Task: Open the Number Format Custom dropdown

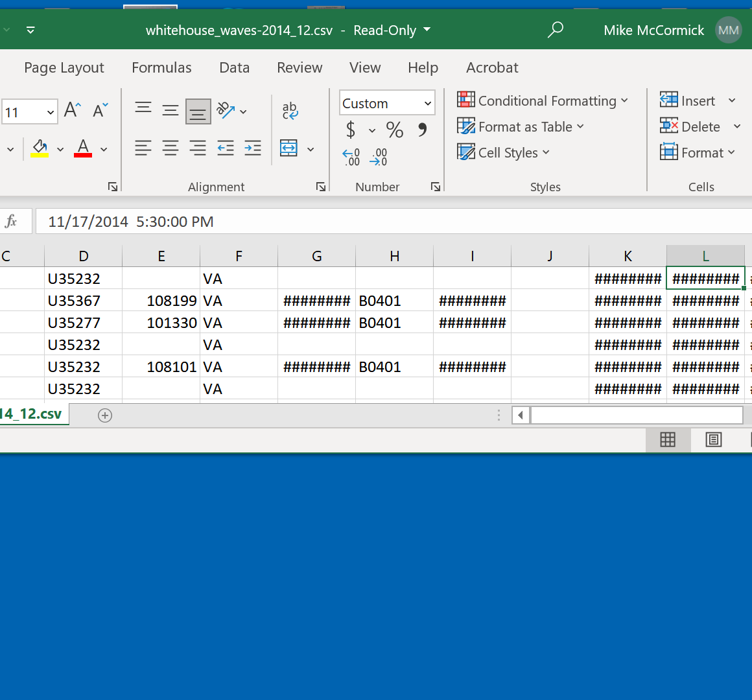Action: tap(427, 103)
